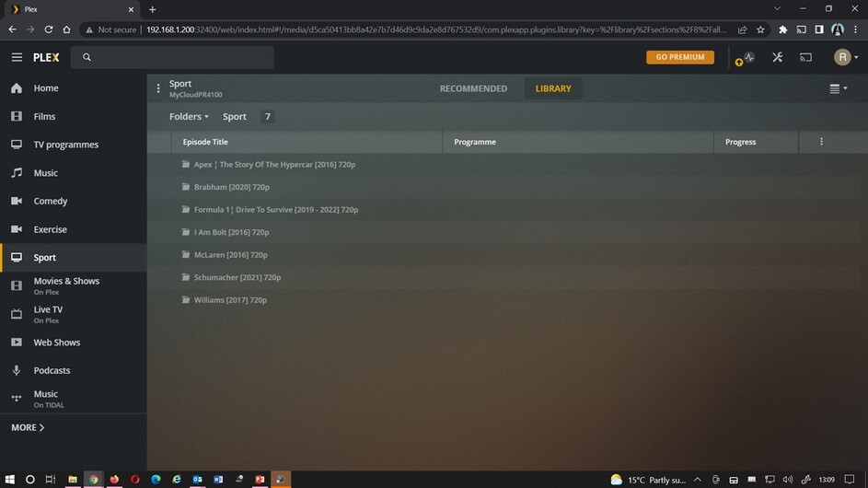This screenshot has width=868, height=488.
Task: Go back in browser
Action: [12, 29]
